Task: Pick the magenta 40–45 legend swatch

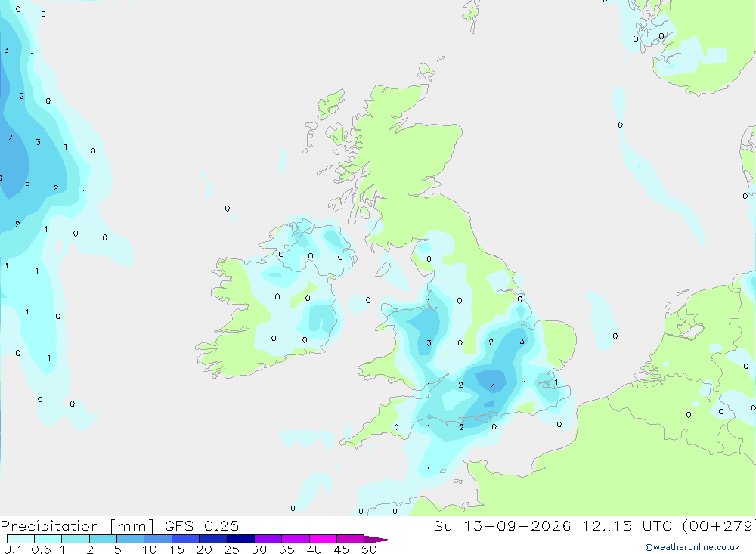Action: coord(323,539)
